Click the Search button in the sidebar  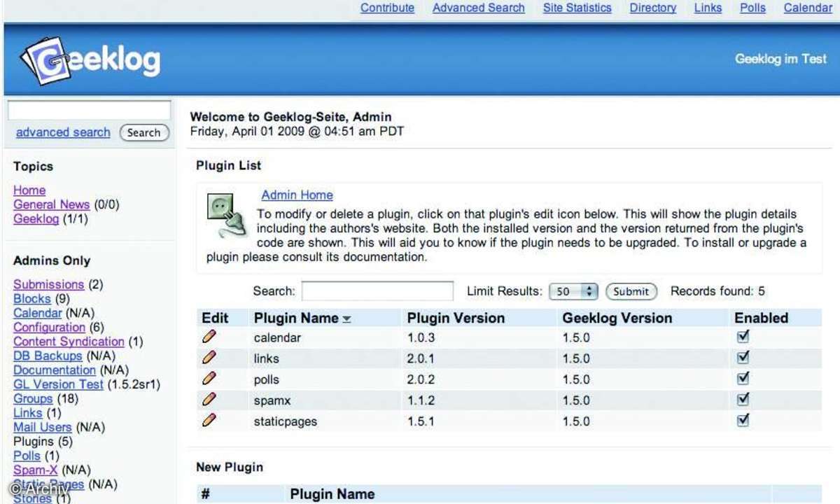144,132
